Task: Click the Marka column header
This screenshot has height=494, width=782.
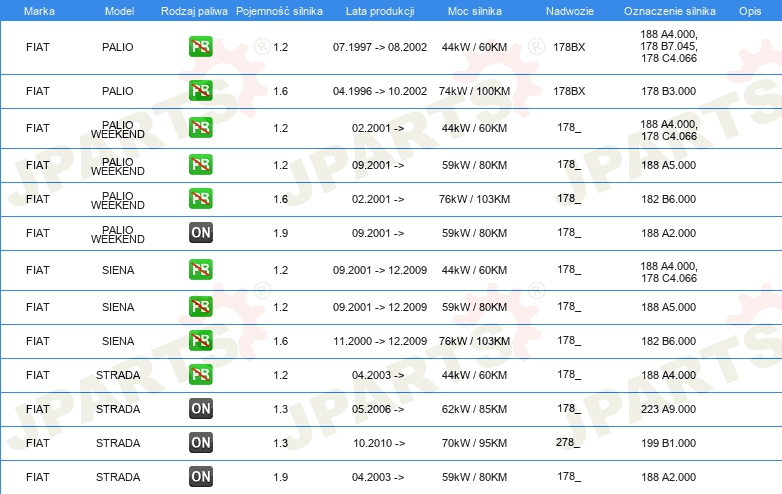Action: click(39, 11)
